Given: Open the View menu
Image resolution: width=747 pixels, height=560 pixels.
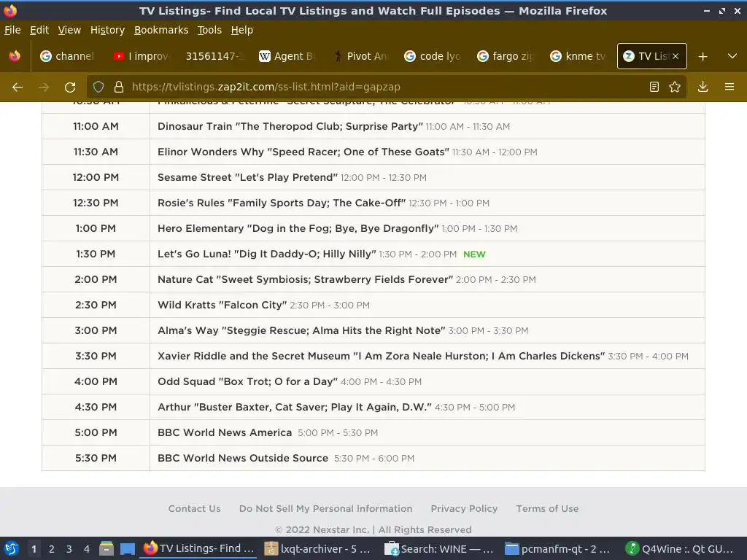Looking at the screenshot, I should 69,30.
